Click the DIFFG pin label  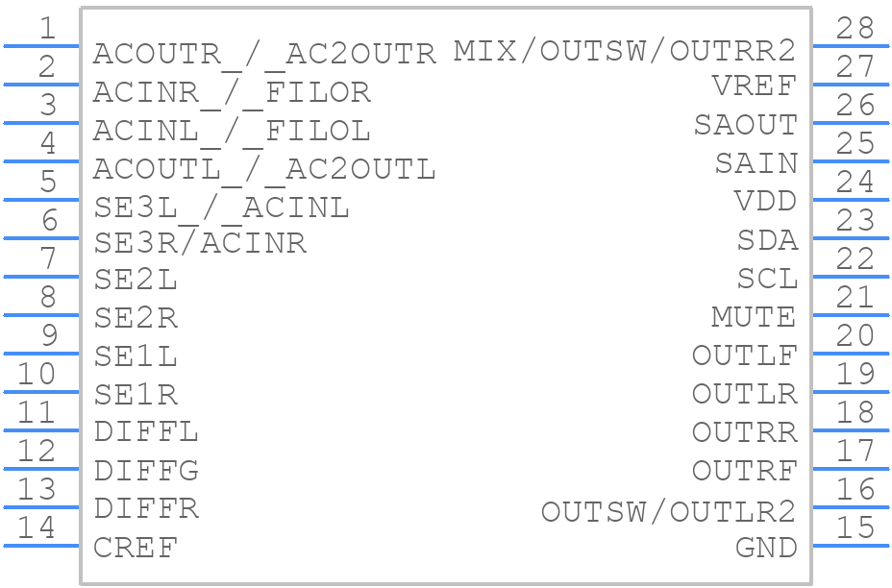pyautogui.click(x=146, y=471)
